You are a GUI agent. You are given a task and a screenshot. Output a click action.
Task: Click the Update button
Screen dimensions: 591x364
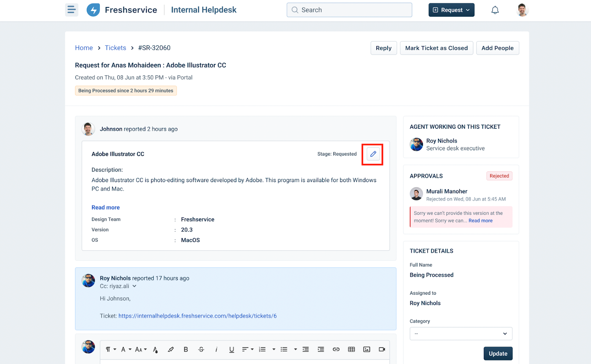pyautogui.click(x=498, y=354)
